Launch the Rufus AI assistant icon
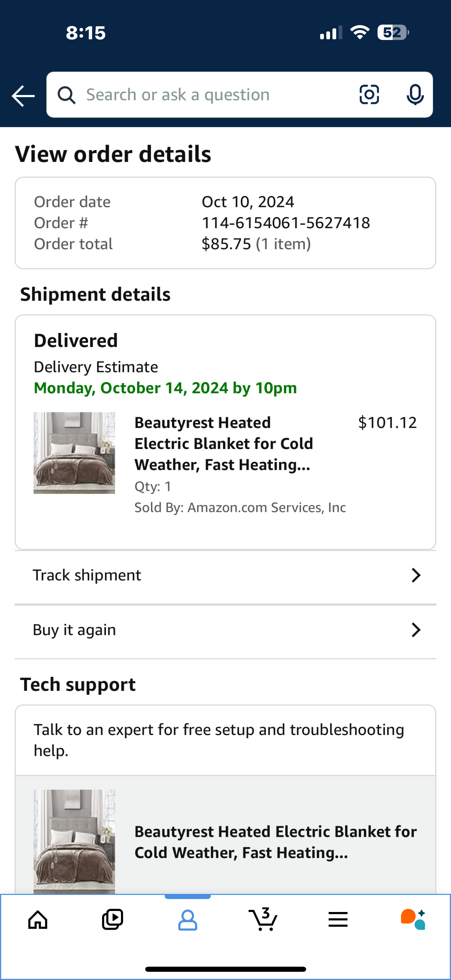Viewport: 451px width, 980px height. click(413, 920)
